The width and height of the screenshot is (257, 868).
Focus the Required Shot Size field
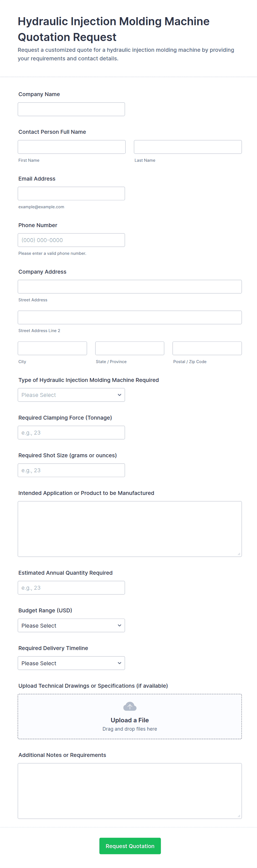click(71, 470)
